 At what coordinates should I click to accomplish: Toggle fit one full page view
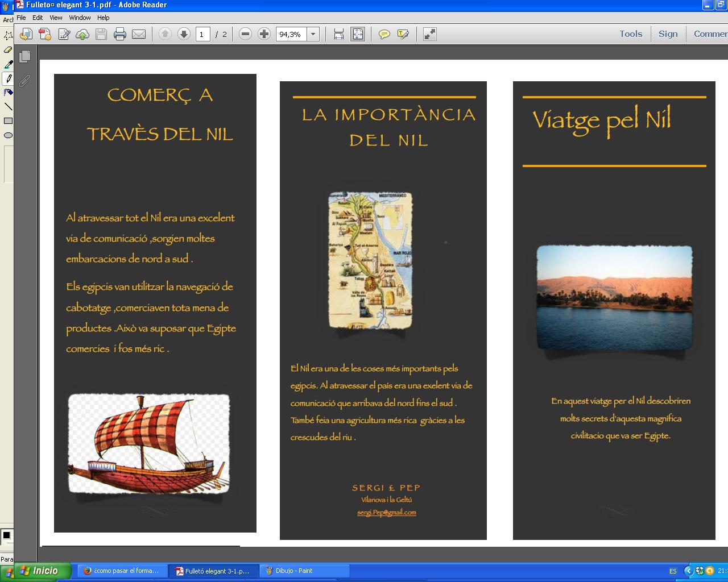pyautogui.click(x=358, y=34)
